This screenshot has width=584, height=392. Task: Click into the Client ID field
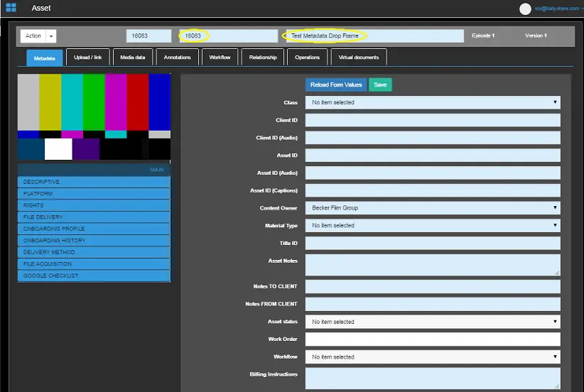click(x=433, y=120)
